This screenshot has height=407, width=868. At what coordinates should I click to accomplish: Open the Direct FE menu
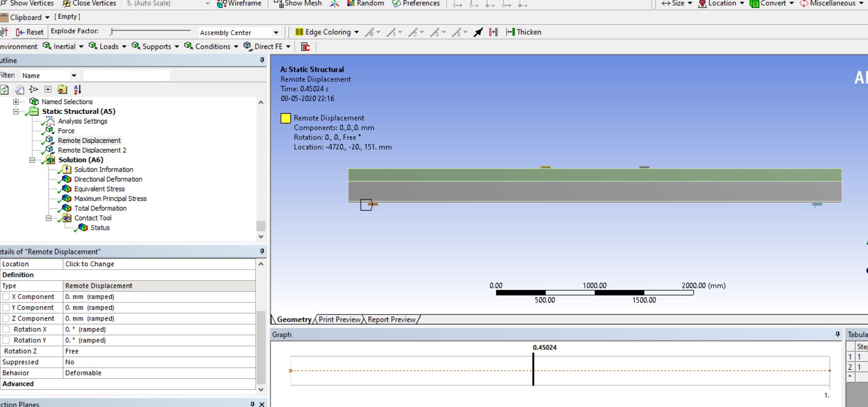267,46
